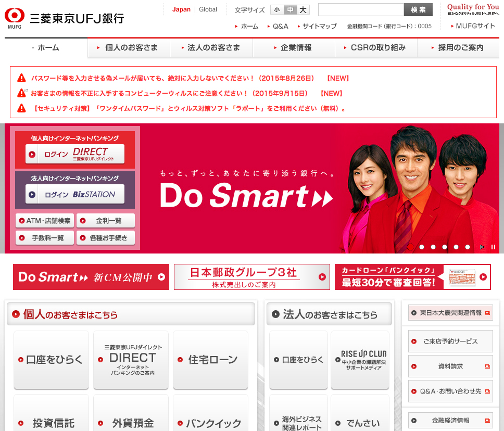Click the arrow icon on the BizSTATION login button
This screenshot has height=431, width=504.
[x=32, y=195]
